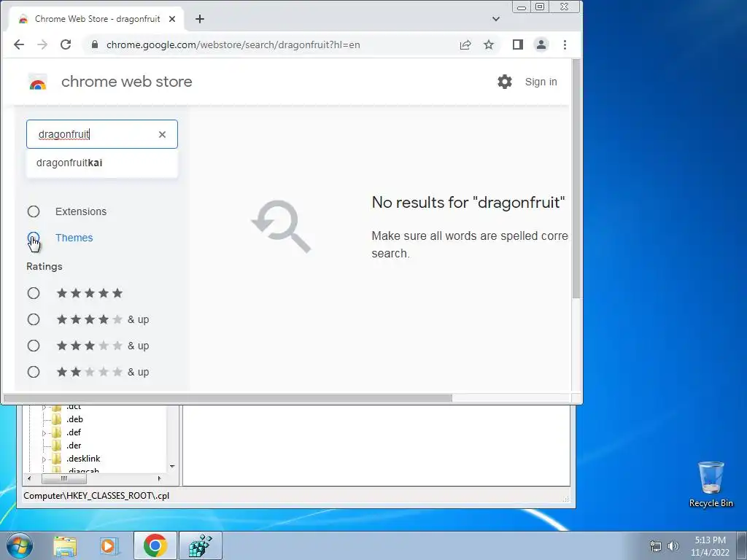The image size is (747, 560).
Task: Select the Extensions radio button
Action: pyautogui.click(x=34, y=211)
